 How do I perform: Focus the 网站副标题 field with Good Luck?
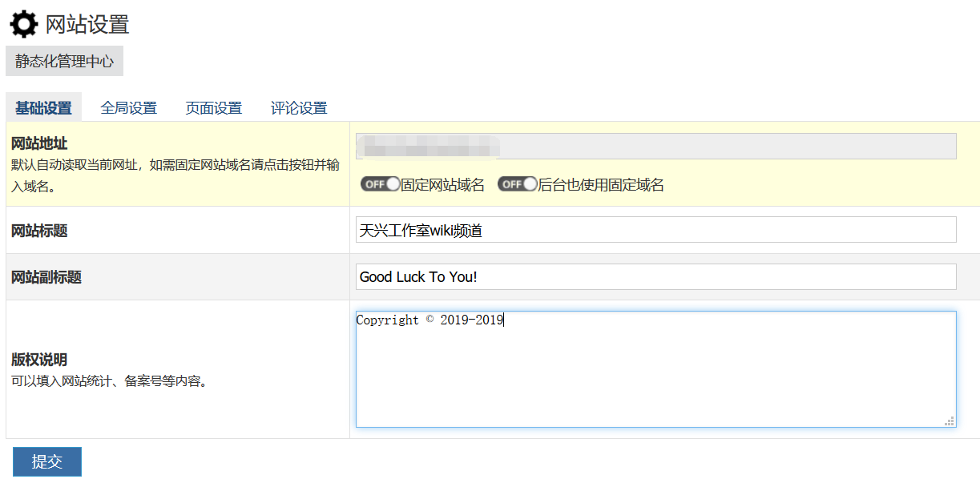click(655, 276)
